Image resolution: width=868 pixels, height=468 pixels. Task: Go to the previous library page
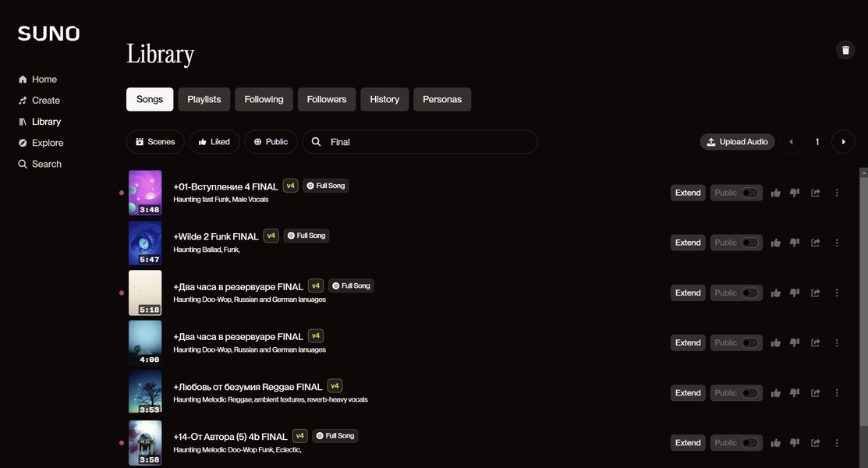click(791, 142)
